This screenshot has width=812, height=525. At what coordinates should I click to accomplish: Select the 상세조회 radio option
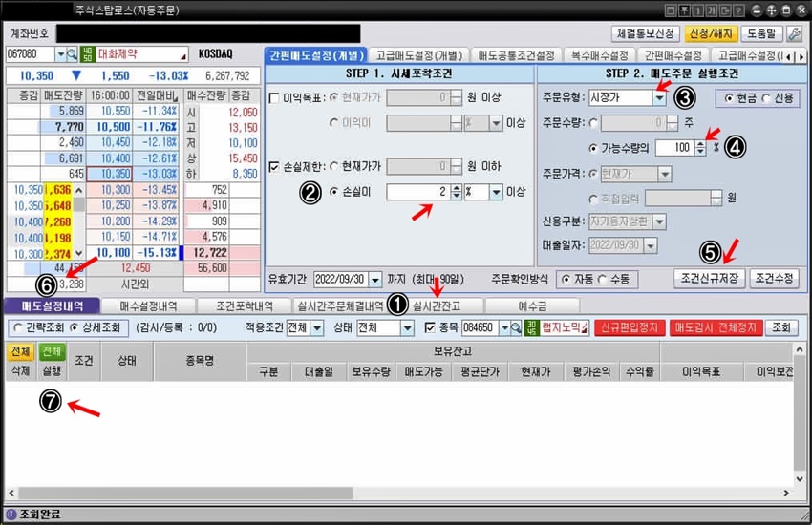point(74,328)
